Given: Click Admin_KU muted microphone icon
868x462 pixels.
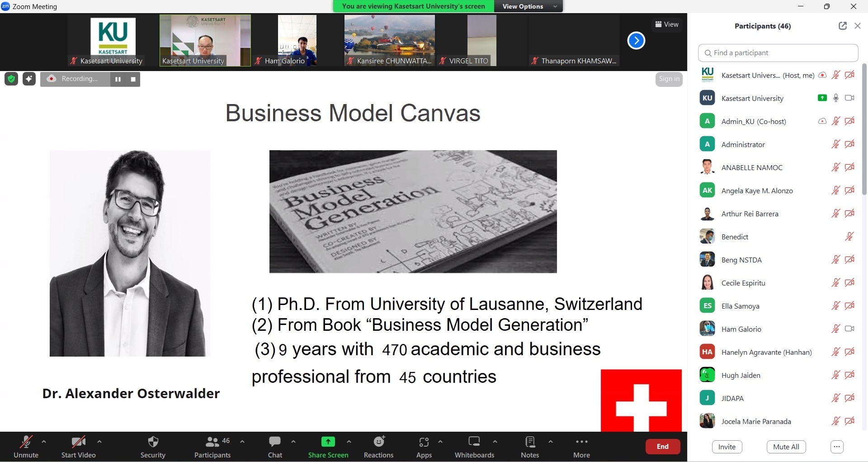Looking at the screenshot, I should click(835, 121).
